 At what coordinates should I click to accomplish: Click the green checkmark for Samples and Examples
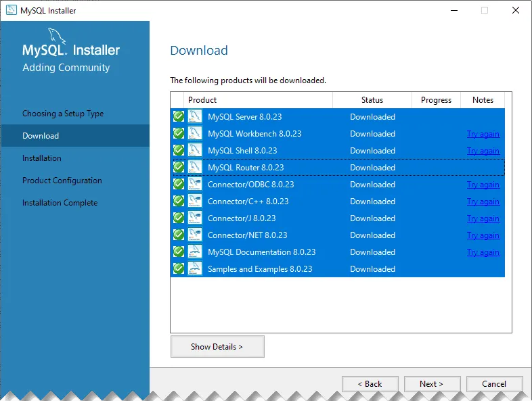pos(179,269)
